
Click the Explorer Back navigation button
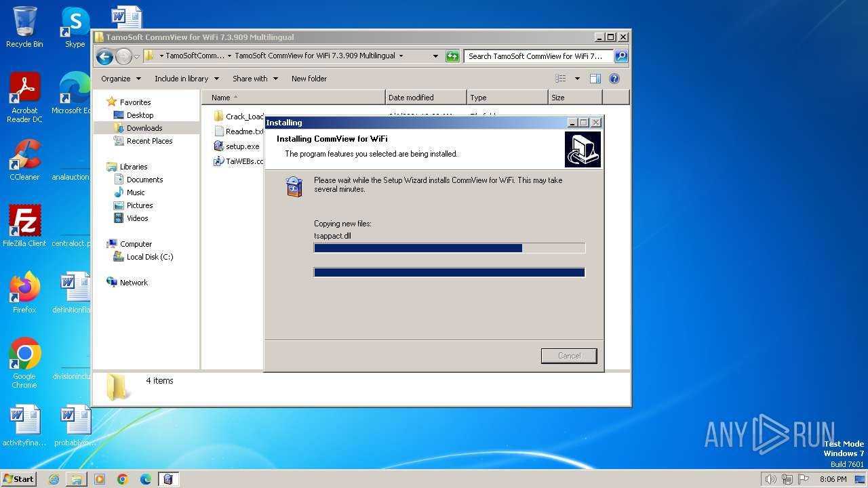pos(104,56)
